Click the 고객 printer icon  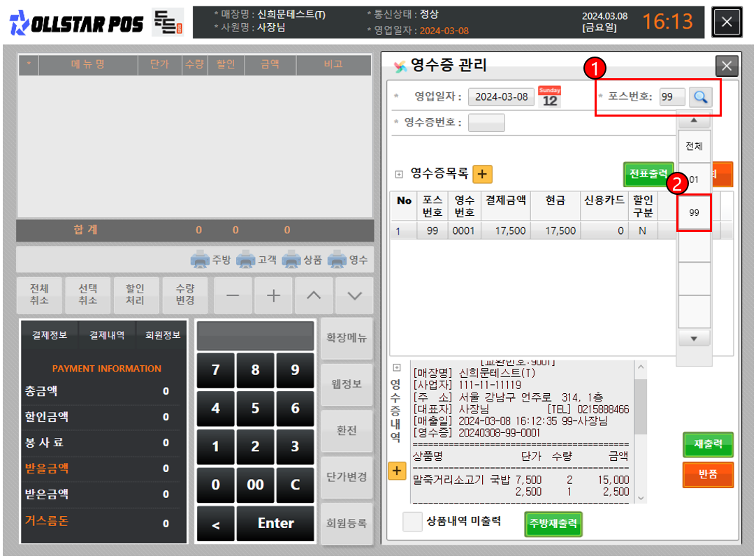click(x=246, y=260)
